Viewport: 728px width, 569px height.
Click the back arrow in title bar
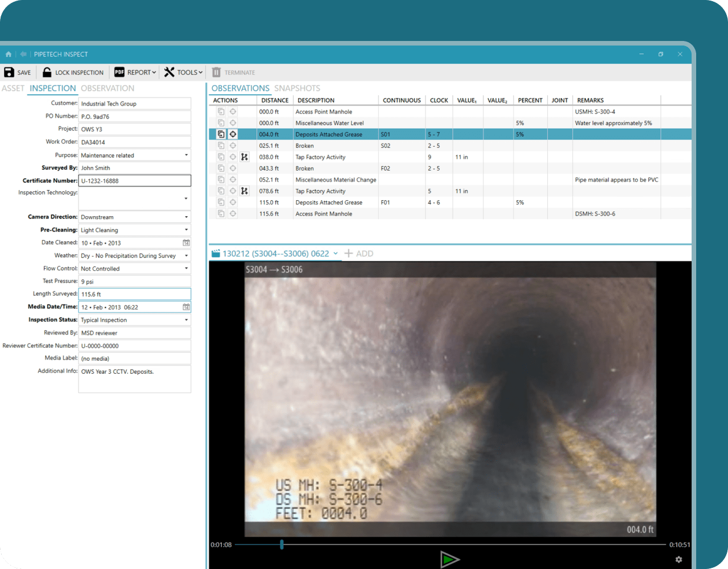[x=23, y=55]
